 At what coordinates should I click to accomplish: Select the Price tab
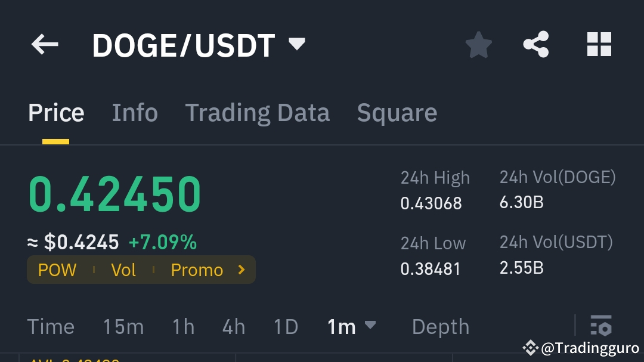pos(55,112)
